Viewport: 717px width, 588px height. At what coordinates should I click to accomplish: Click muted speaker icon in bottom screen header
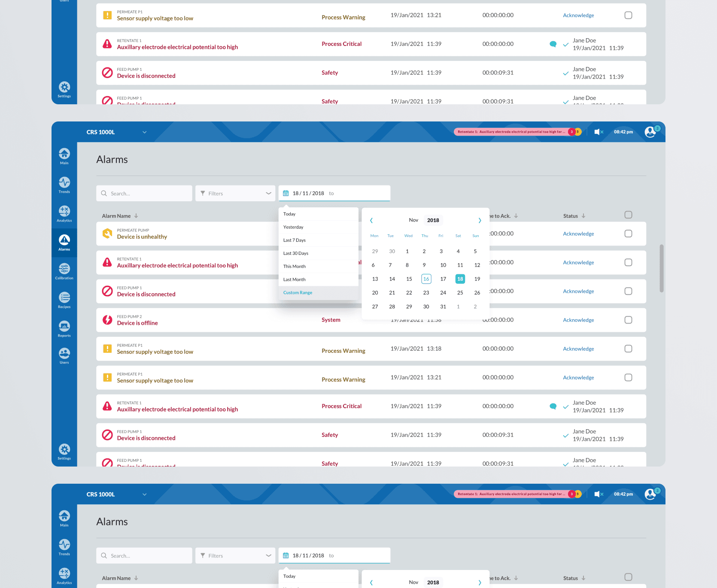(x=599, y=494)
